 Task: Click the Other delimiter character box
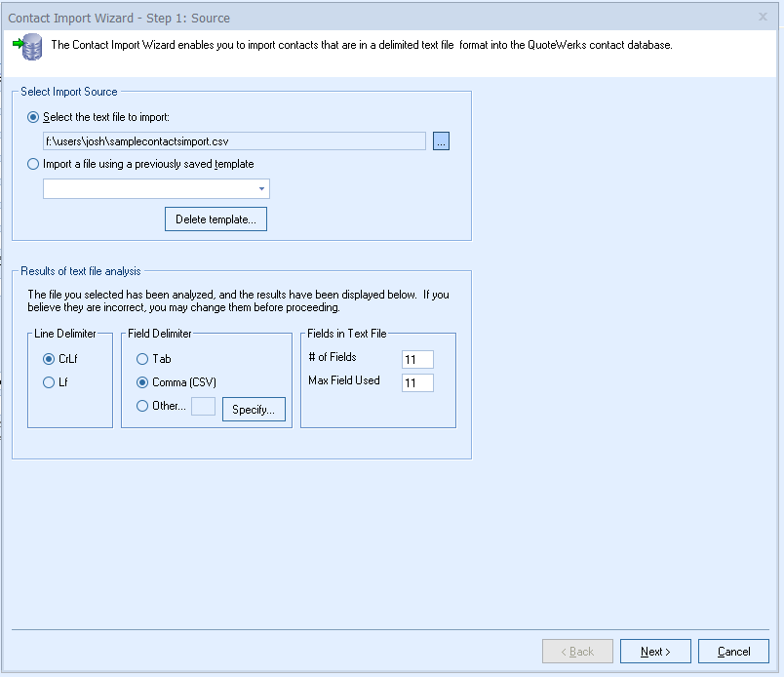click(203, 407)
